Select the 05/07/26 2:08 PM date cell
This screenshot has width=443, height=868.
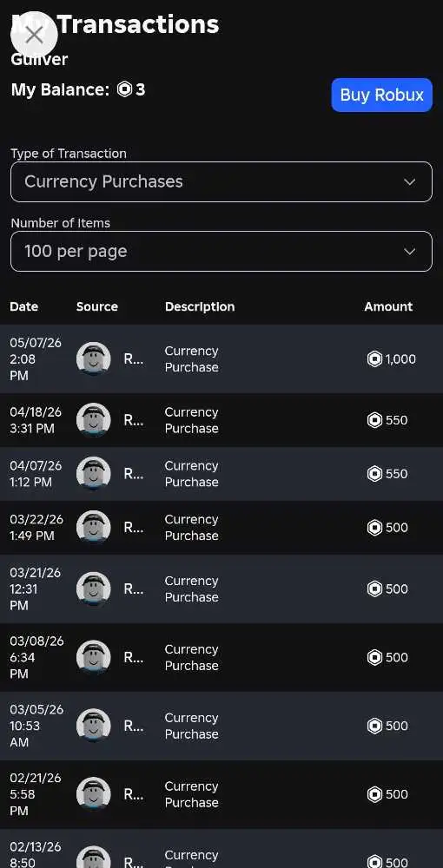pyautogui.click(x=36, y=359)
